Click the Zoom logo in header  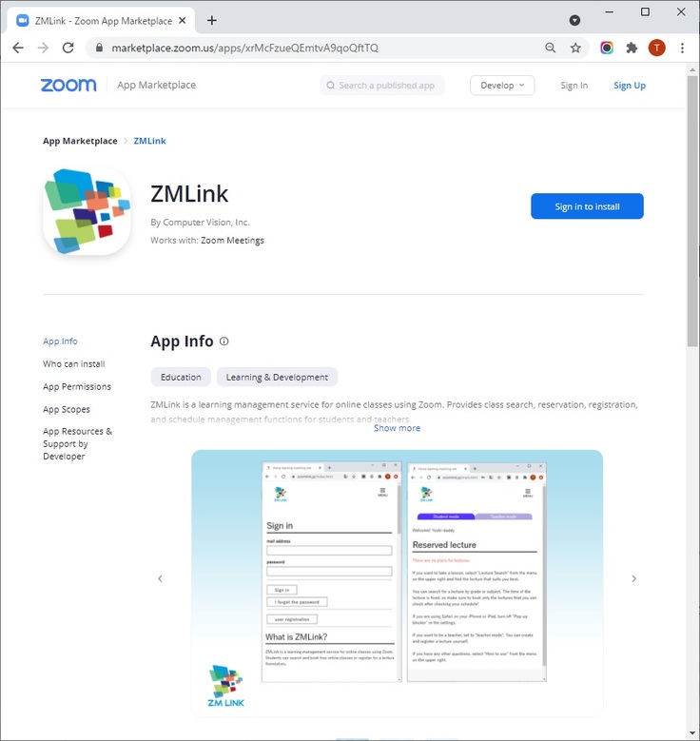pyautogui.click(x=68, y=85)
